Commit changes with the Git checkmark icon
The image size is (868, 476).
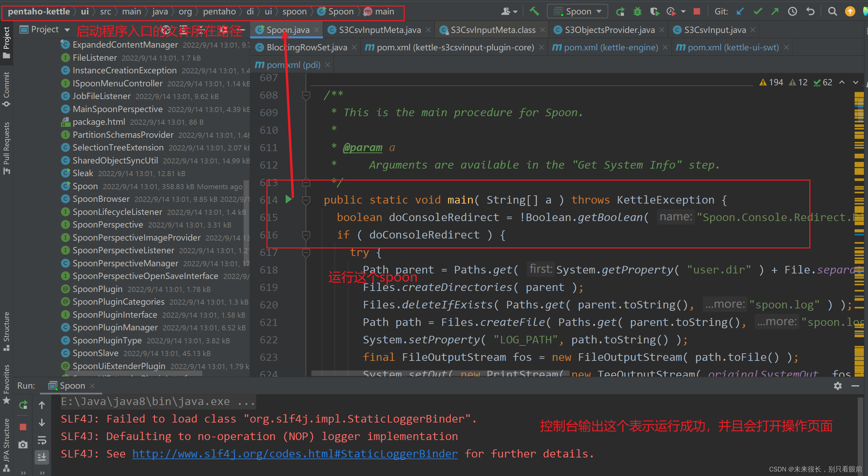tap(758, 11)
